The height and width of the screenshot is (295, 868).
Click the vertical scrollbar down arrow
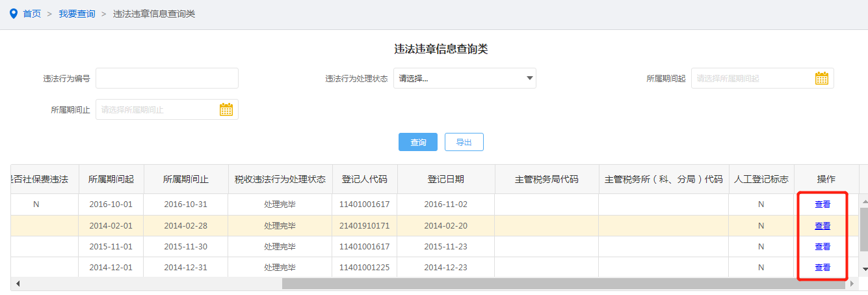point(864,268)
